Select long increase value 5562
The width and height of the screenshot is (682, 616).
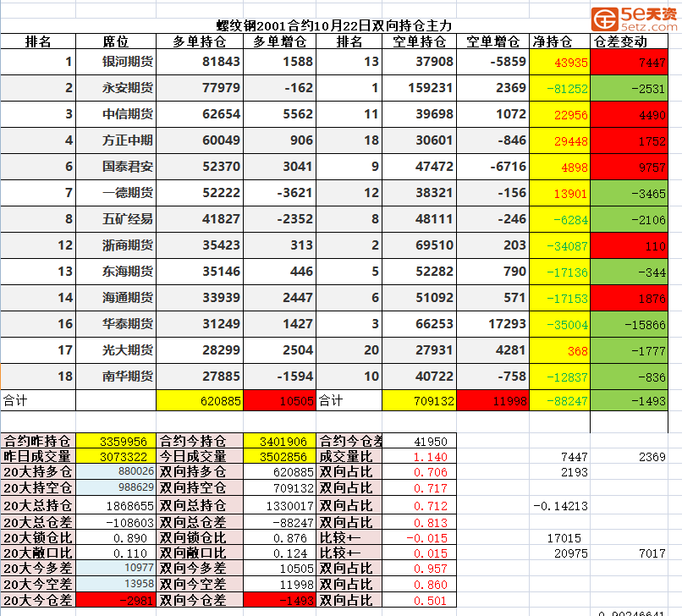click(x=280, y=114)
